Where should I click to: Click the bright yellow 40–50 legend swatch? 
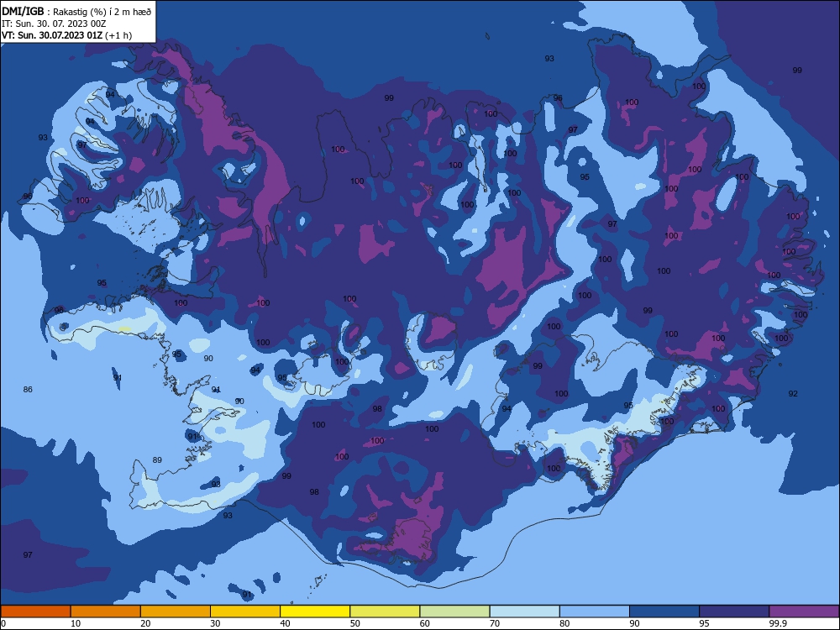pyautogui.click(x=315, y=612)
